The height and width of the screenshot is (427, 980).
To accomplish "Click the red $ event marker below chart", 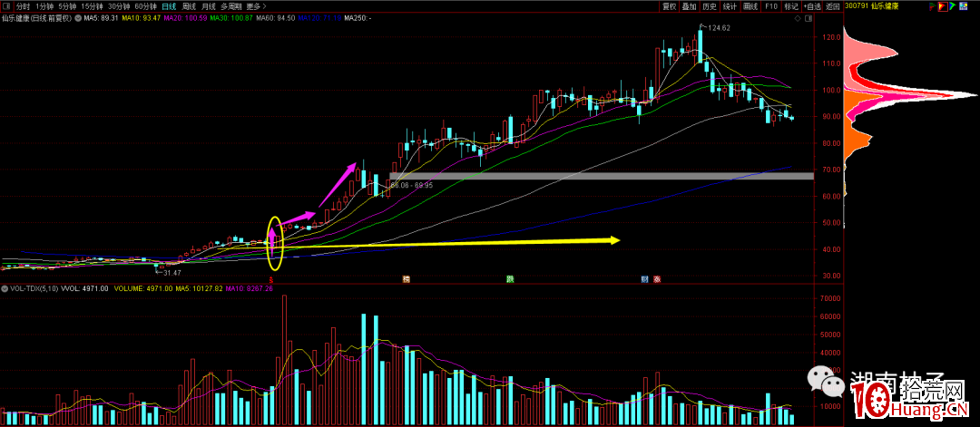I will [271, 279].
